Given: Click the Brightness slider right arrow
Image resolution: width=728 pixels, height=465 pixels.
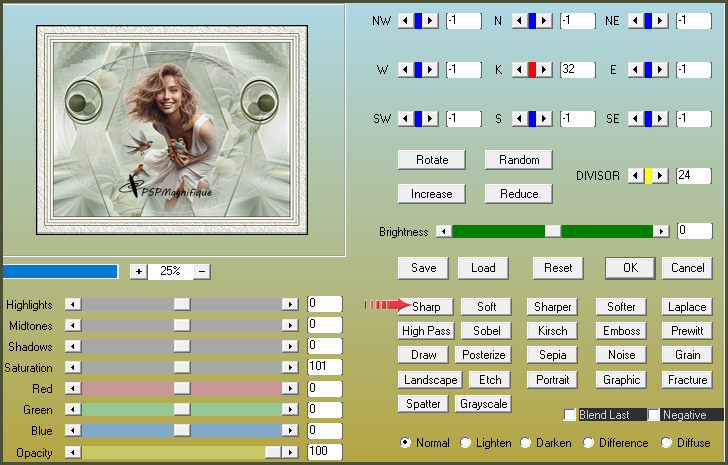Looking at the screenshot, I should (660, 231).
